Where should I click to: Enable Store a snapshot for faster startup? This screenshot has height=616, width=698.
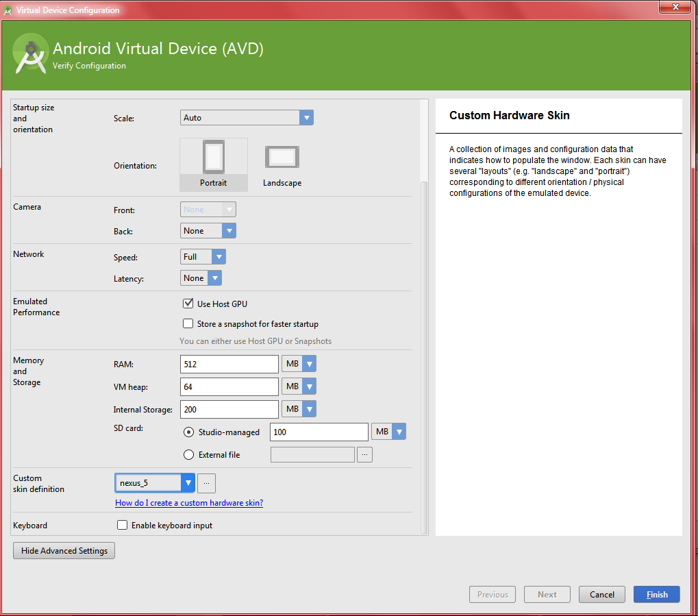coord(188,324)
